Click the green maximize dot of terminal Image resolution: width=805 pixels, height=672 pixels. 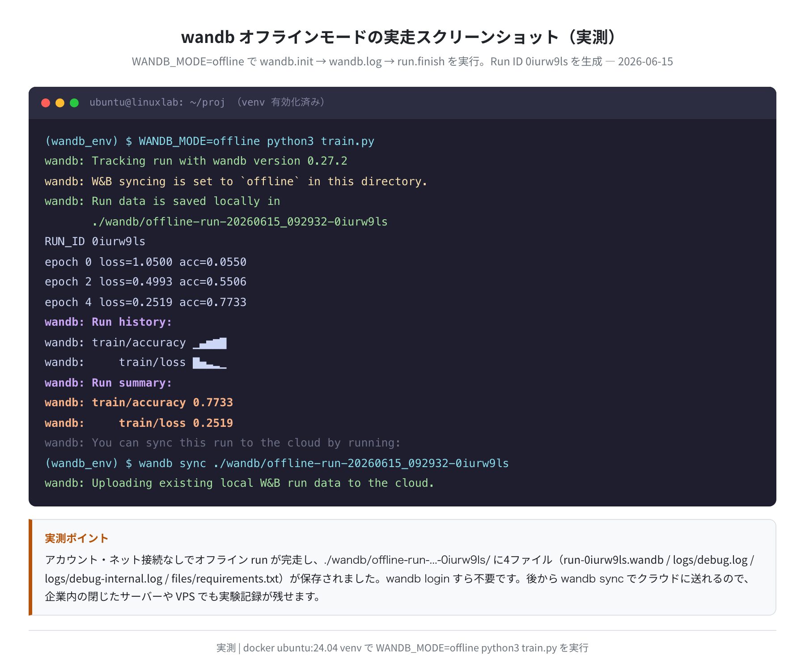(x=74, y=103)
